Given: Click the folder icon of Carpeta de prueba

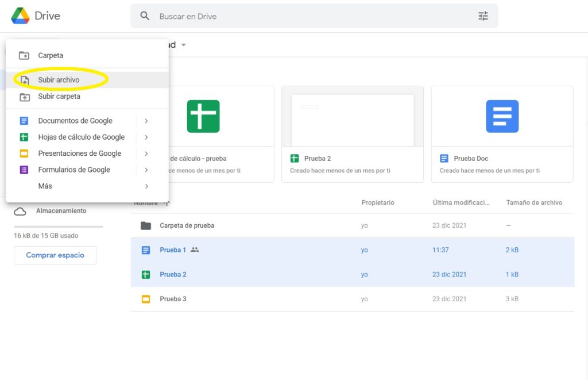Looking at the screenshot, I should pos(146,226).
